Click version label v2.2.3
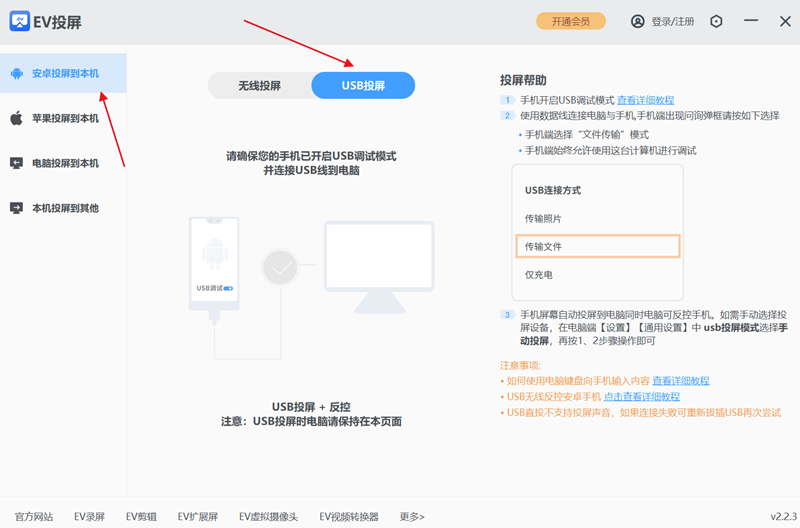This screenshot has width=800, height=528. 783,517
